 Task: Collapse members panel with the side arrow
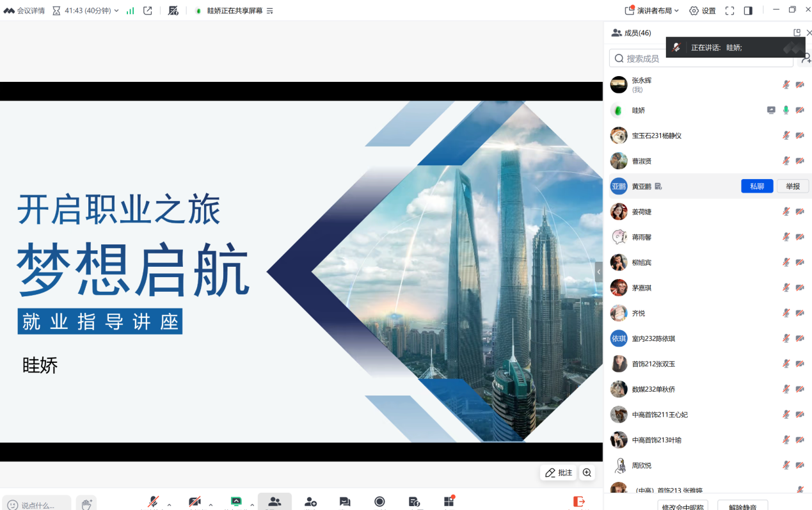(598, 272)
